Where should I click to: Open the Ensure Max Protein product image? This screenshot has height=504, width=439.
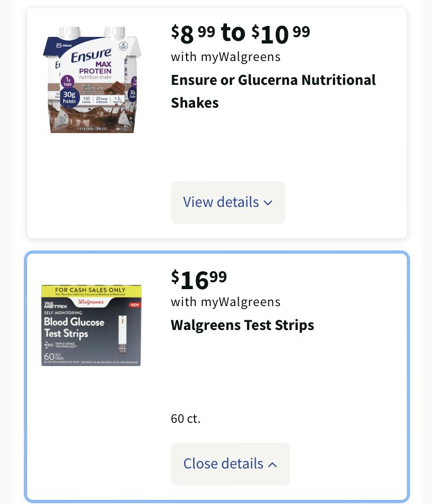pos(92,80)
